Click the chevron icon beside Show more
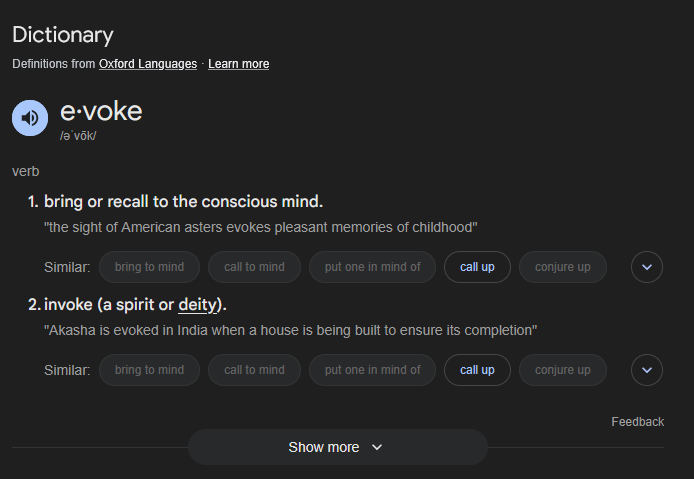This screenshot has width=694, height=479. click(x=377, y=448)
